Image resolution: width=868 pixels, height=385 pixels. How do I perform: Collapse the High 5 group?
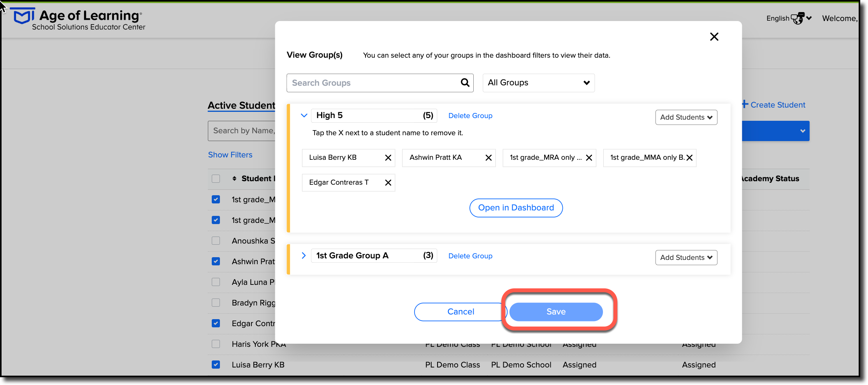click(304, 115)
